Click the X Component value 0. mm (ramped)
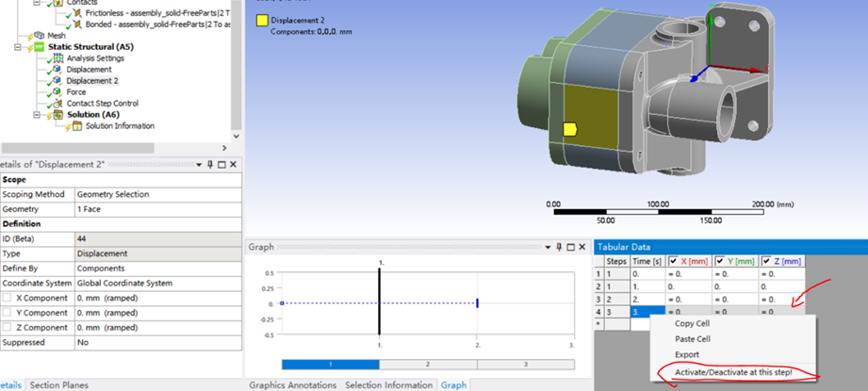Viewport: 868px width, 391px height. [x=157, y=298]
